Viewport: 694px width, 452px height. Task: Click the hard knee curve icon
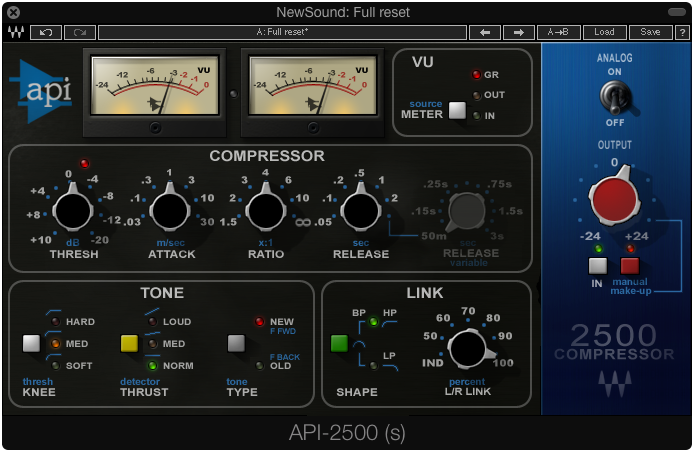click(x=53, y=312)
